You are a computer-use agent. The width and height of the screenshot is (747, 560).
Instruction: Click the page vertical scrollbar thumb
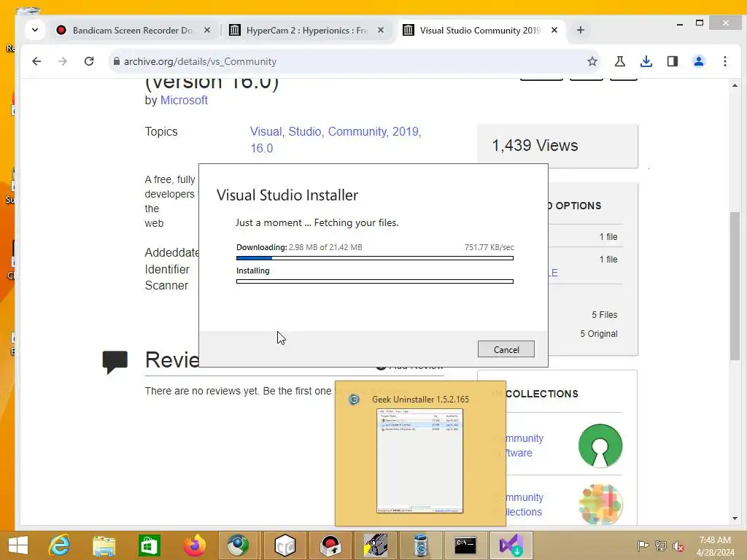(735, 286)
